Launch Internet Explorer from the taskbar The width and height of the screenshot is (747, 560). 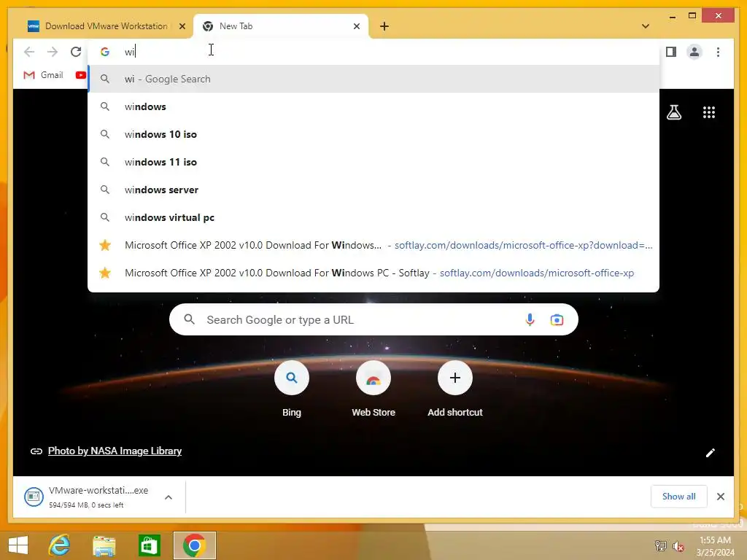(60, 545)
